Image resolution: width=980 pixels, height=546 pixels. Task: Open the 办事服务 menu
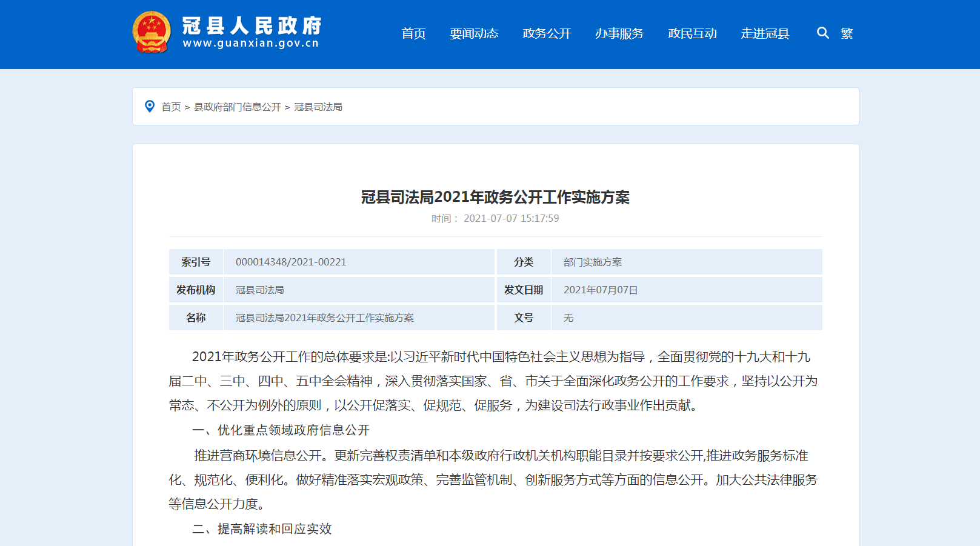pyautogui.click(x=619, y=33)
